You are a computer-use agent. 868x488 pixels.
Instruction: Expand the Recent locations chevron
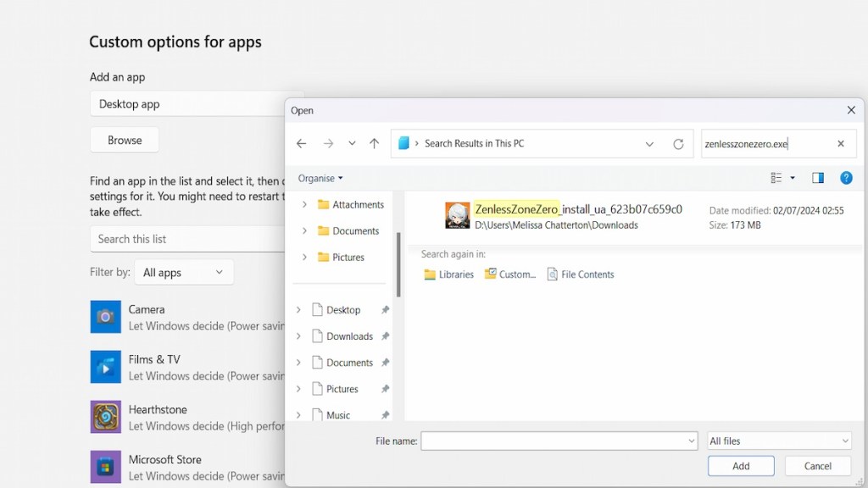tap(352, 144)
